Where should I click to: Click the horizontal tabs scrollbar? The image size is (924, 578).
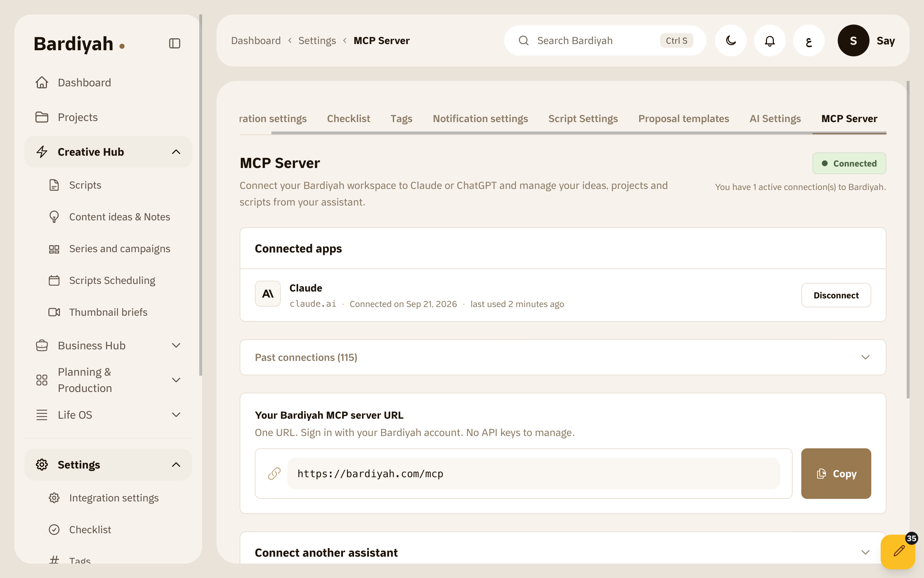coord(579,133)
